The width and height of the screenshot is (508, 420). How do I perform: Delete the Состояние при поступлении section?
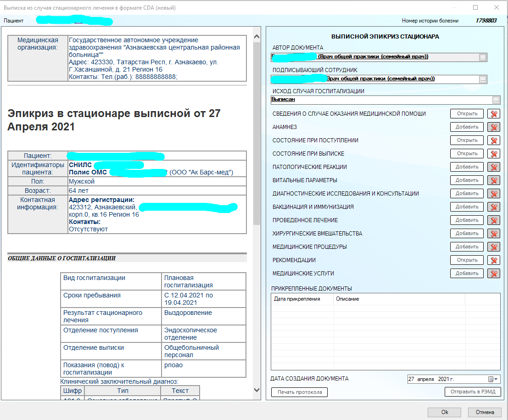(x=494, y=140)
